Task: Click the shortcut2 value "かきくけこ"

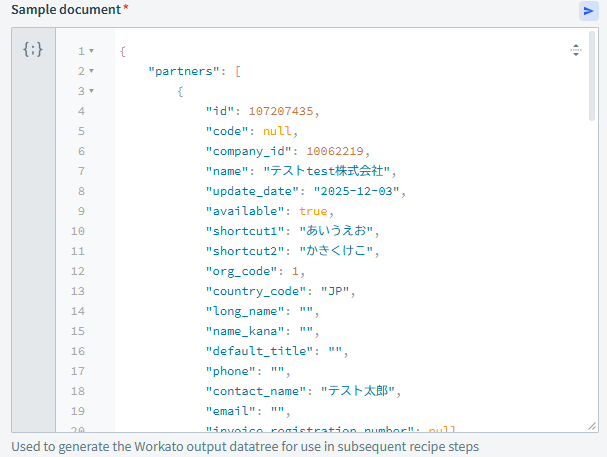Action: (x=336, y=251)
